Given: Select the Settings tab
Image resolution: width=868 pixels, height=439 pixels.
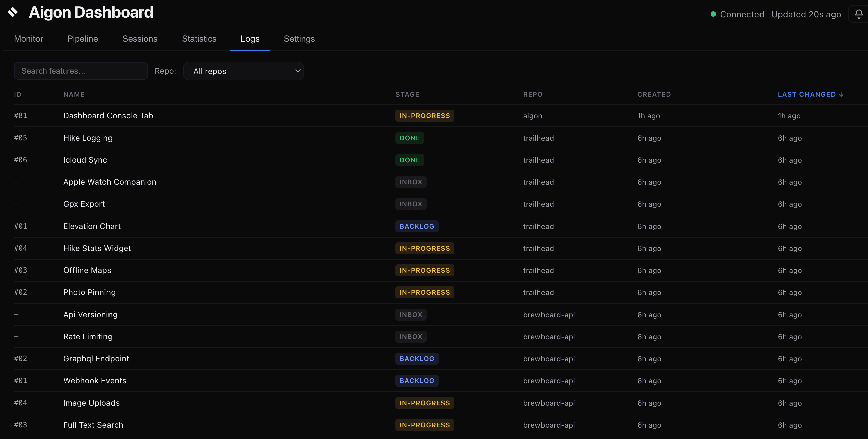Looking at the screenshot, I should point(299,39).
